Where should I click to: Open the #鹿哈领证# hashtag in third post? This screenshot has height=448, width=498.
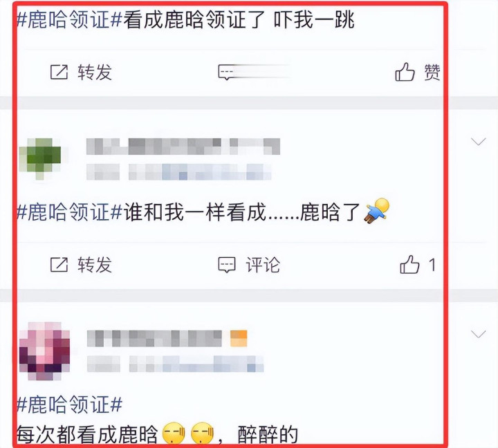(x=69, y=404)
